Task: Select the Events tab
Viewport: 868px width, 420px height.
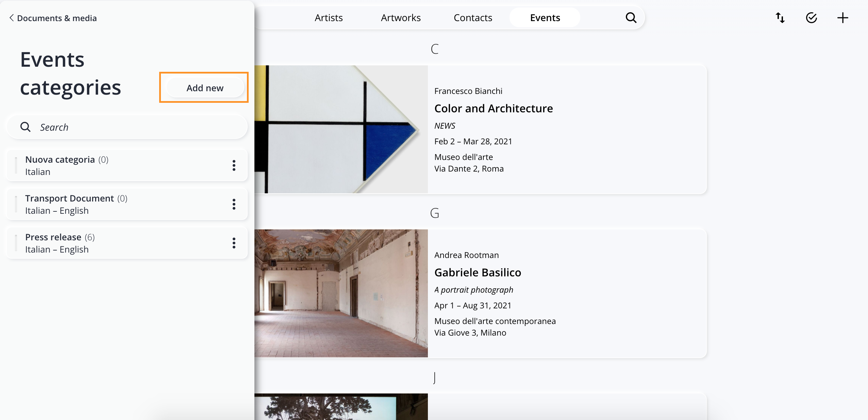Action: point(545,18)
